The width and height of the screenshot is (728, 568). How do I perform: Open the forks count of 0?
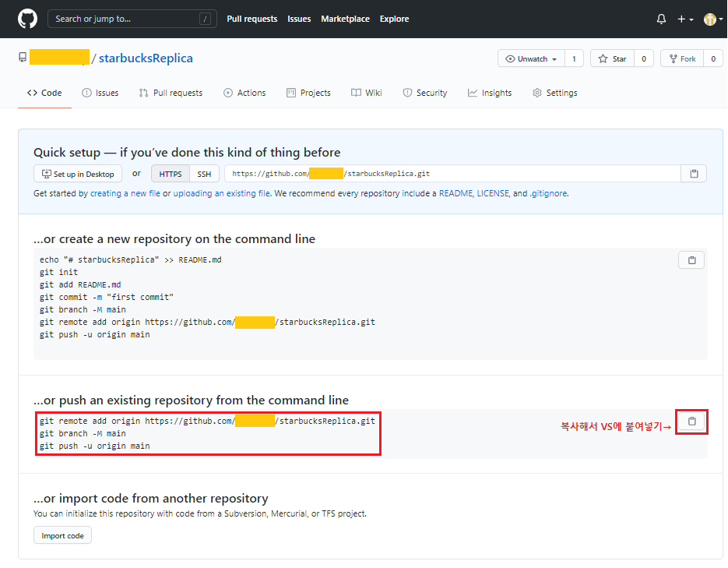pyautogui.click(x=713, y=58)
